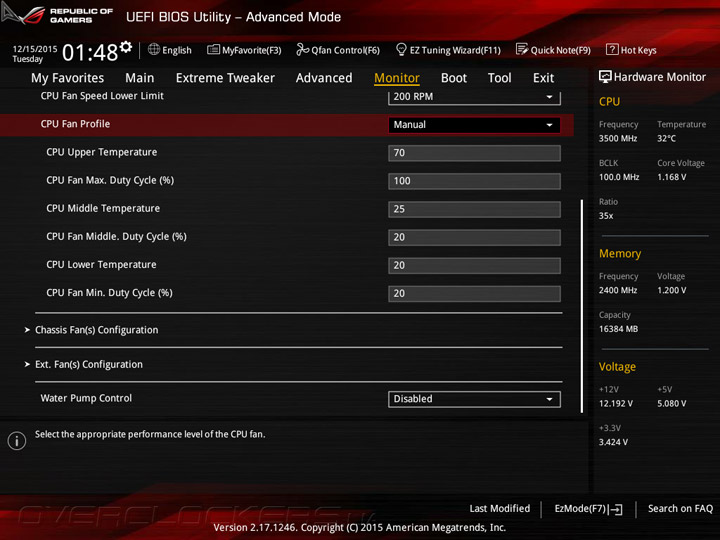Click Memory frequency value 2400 MHz
This screenshot has height=540, width=720.
[x=618, y=290]
